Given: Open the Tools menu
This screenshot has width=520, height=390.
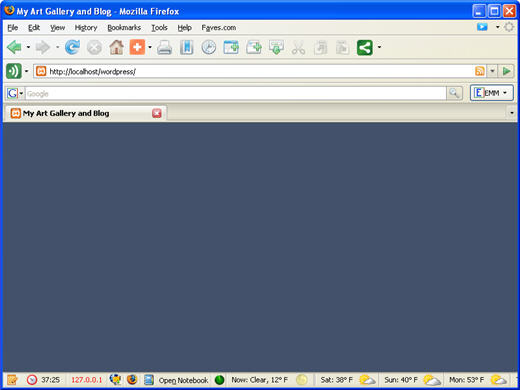Looking at the screenshot, I should pyautogui.click(x=159, y=28).
